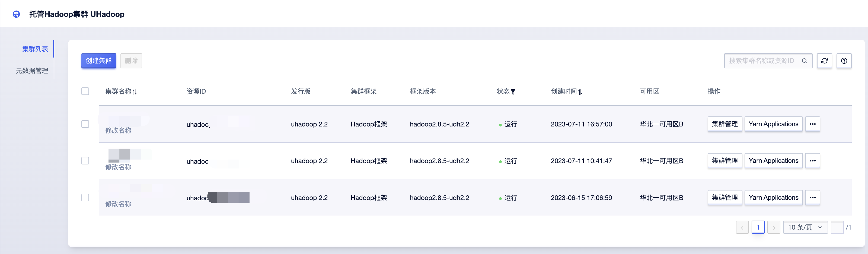Click the page title 托管Hadoop集群 UHadoop
This screenshot has height=254, width=868.
(77, 14)
